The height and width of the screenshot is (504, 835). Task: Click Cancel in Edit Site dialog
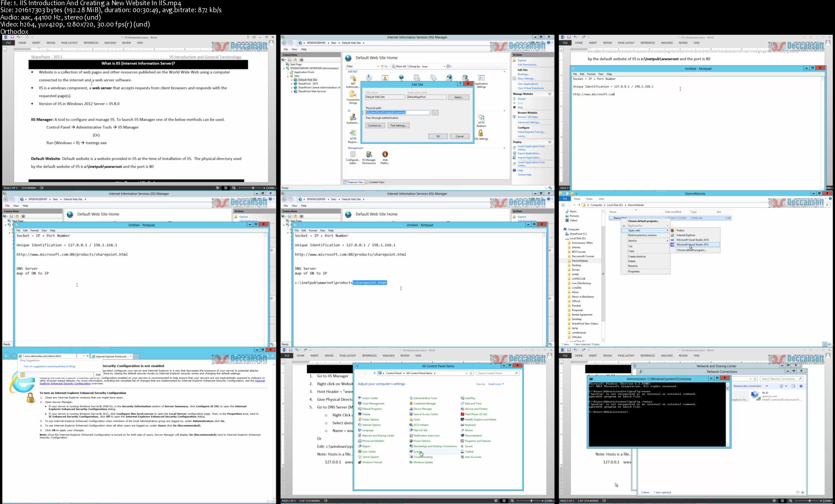pyautogui.click(x=459, y=136)
